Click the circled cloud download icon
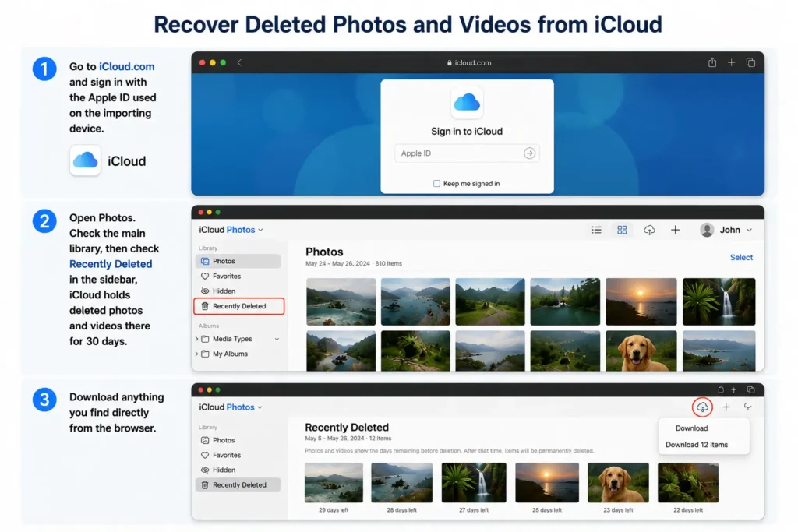 (x=702, y=407)
